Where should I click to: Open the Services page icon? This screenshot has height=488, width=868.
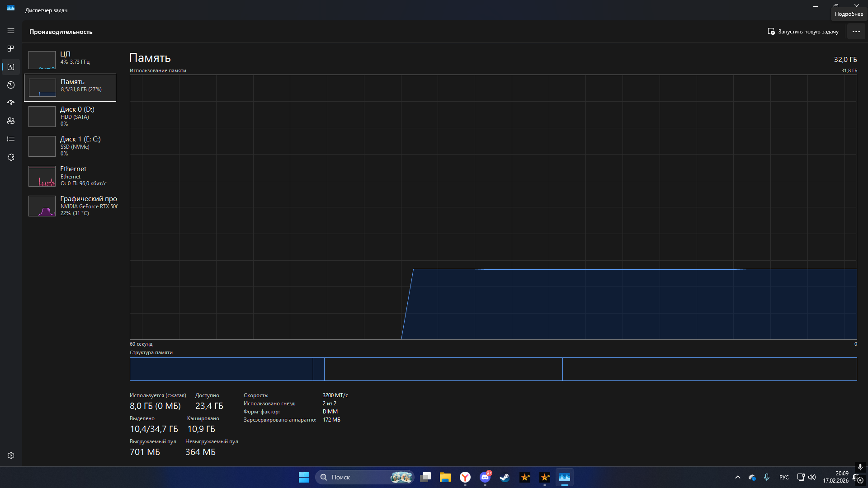11,157
